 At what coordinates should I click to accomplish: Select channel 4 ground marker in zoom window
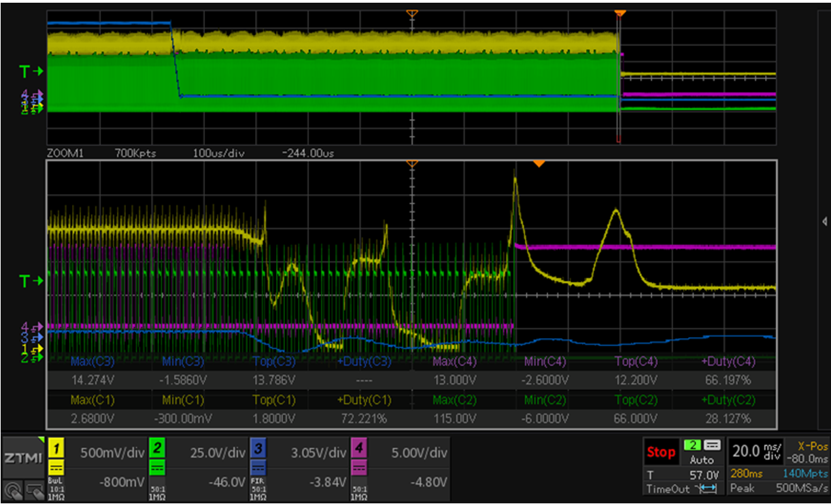(x=32, y=326)
